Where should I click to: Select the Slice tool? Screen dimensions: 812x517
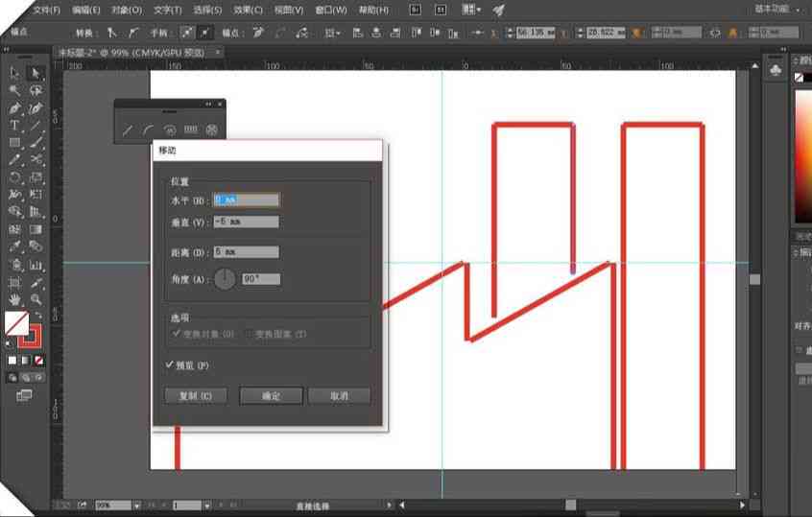(36, 283)
